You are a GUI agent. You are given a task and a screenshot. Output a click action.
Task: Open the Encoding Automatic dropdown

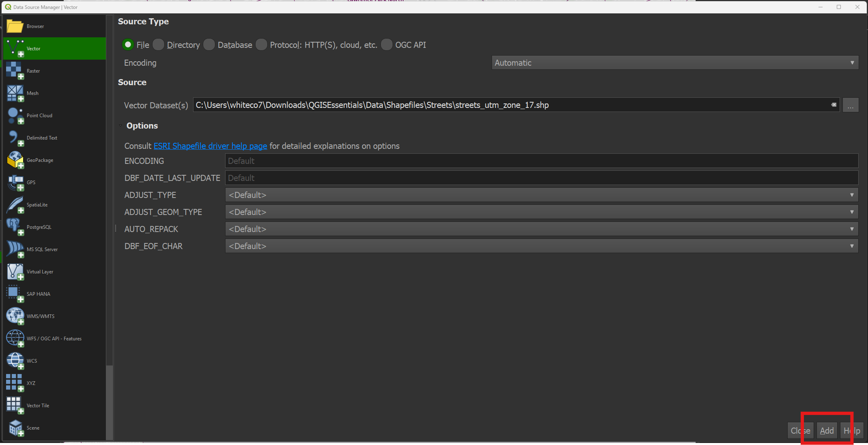point(675,62)
